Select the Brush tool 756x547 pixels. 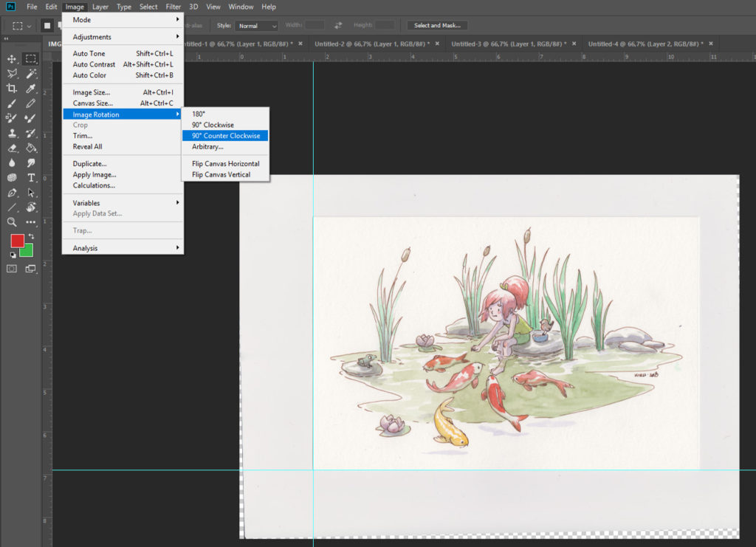tap(12, 103)
